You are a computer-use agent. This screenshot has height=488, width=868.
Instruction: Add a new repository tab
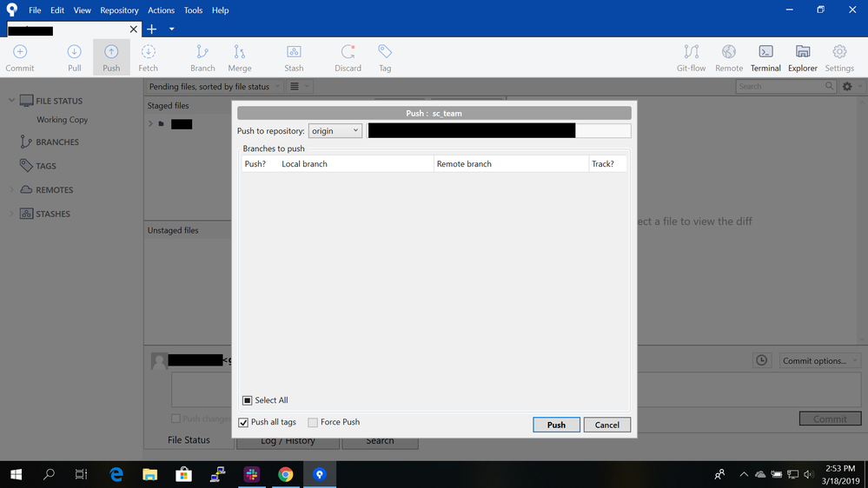pyautogui.click(x=152, y=29)
